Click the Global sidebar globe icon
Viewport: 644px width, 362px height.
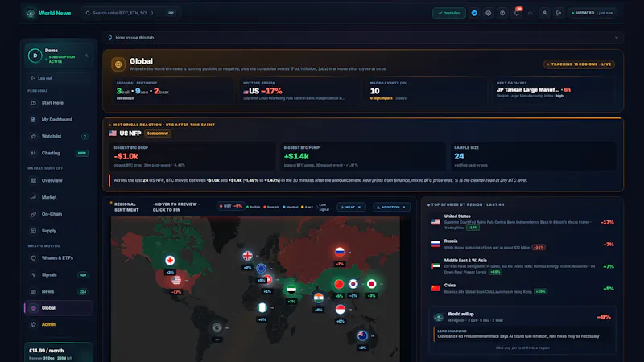click(34, 308)
